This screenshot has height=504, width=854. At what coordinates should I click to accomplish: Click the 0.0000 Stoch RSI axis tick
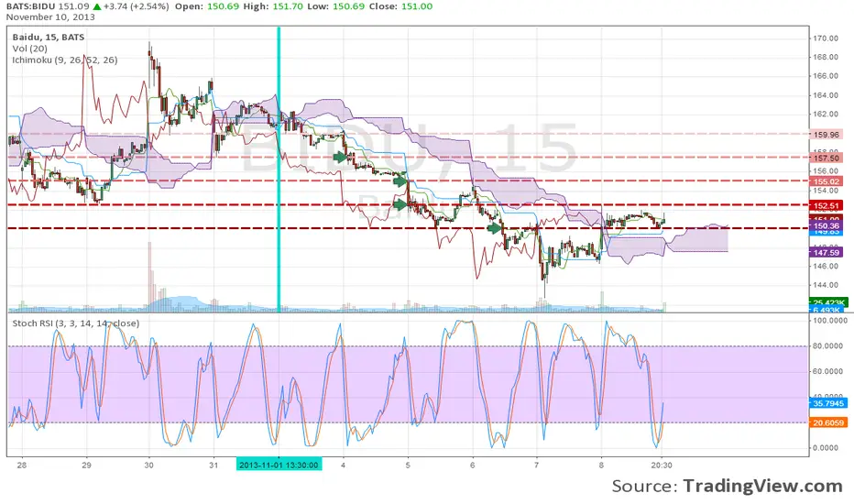tap(826, 447)
